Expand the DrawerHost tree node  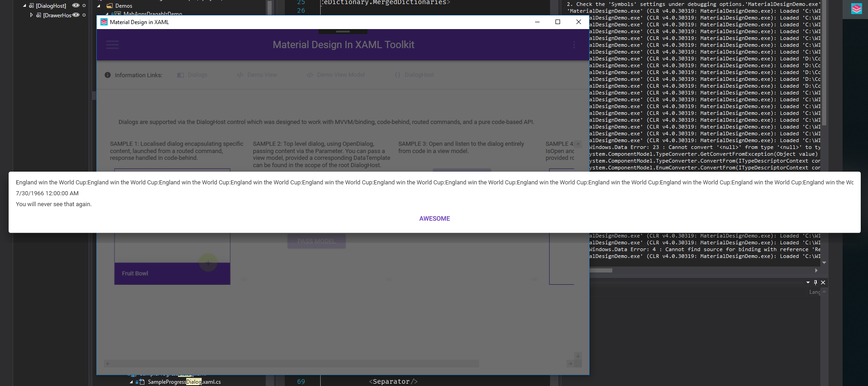(x=31, y=15)
